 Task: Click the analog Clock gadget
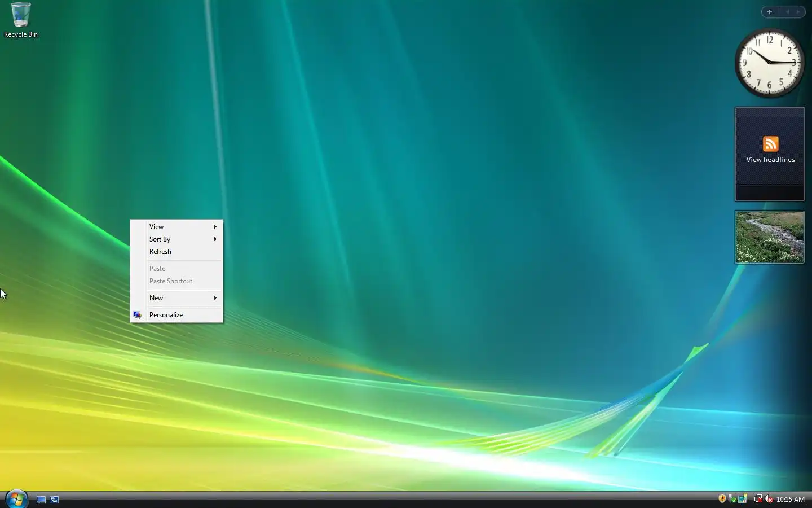click(769, 63)
